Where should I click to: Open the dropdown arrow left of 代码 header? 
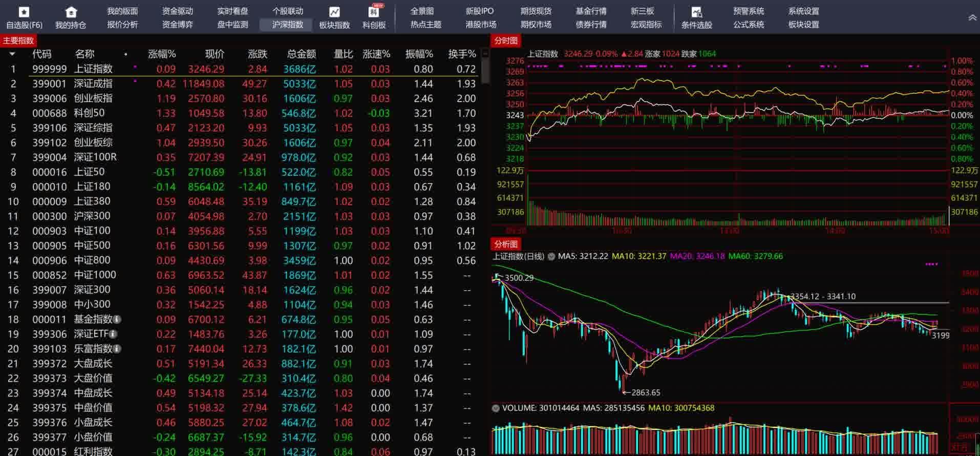point(12,54)
